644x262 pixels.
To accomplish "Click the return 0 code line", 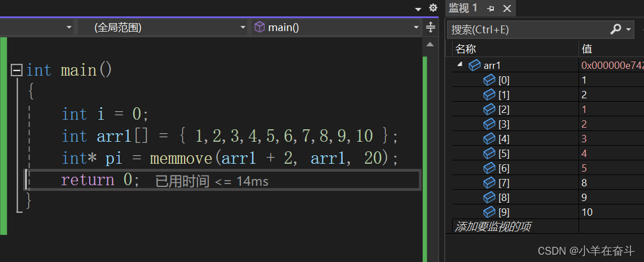I will click(x=100, y=180).
